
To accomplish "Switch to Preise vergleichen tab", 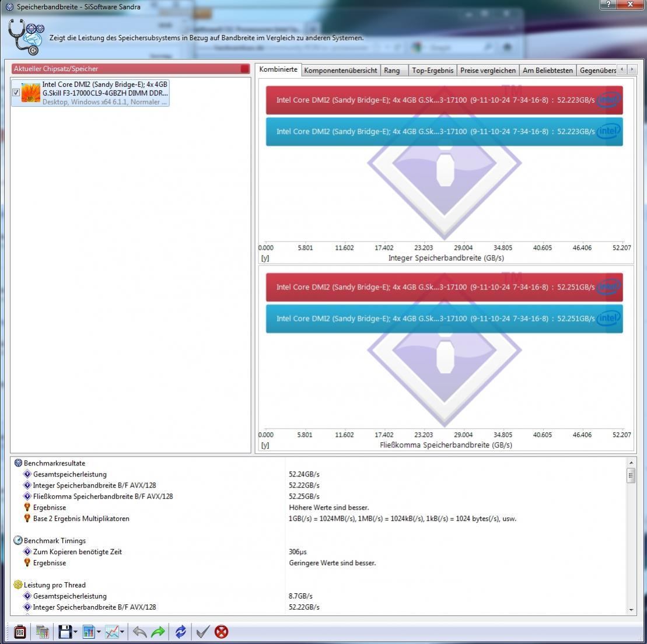I will 488,71.
